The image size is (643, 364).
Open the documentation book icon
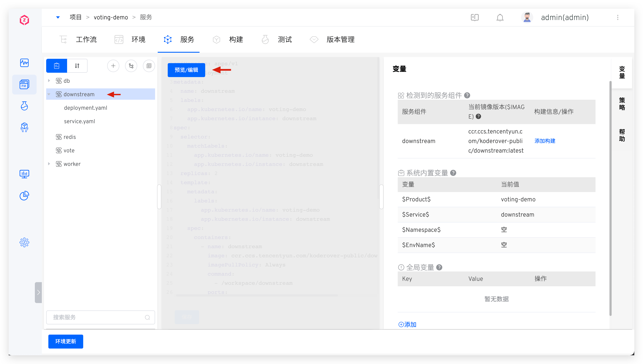pyautogui.click(x=474, y=17)
